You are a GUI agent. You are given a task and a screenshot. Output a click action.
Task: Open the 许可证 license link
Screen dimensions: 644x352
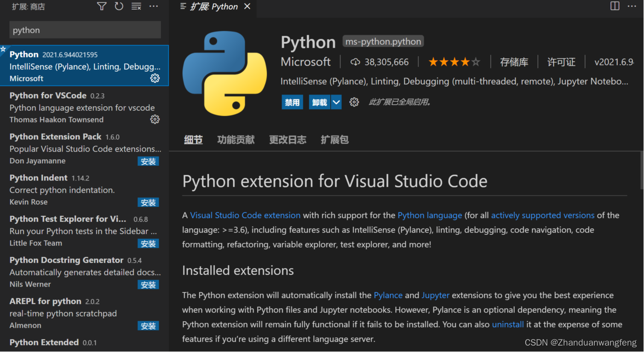click(561, 62)
